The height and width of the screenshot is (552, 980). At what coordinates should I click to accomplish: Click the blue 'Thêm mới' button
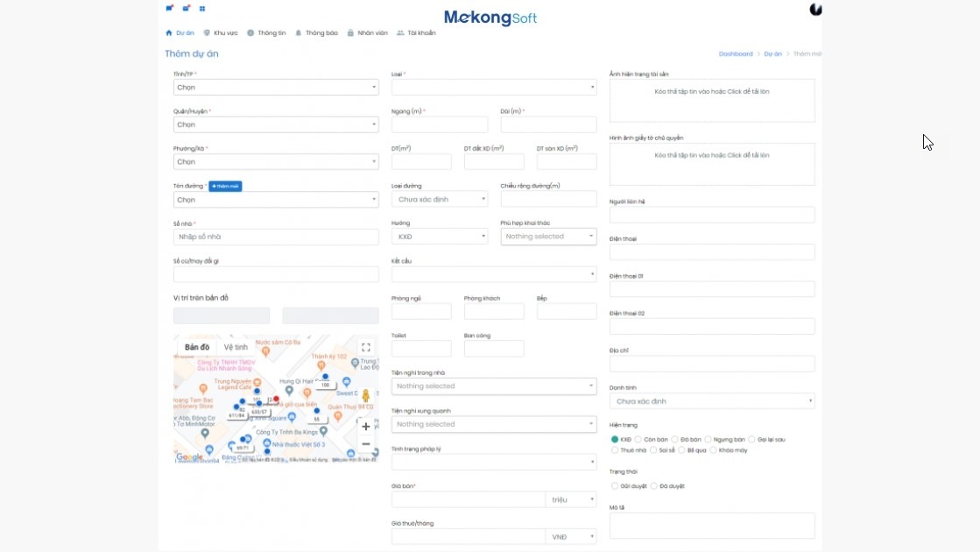225,186
